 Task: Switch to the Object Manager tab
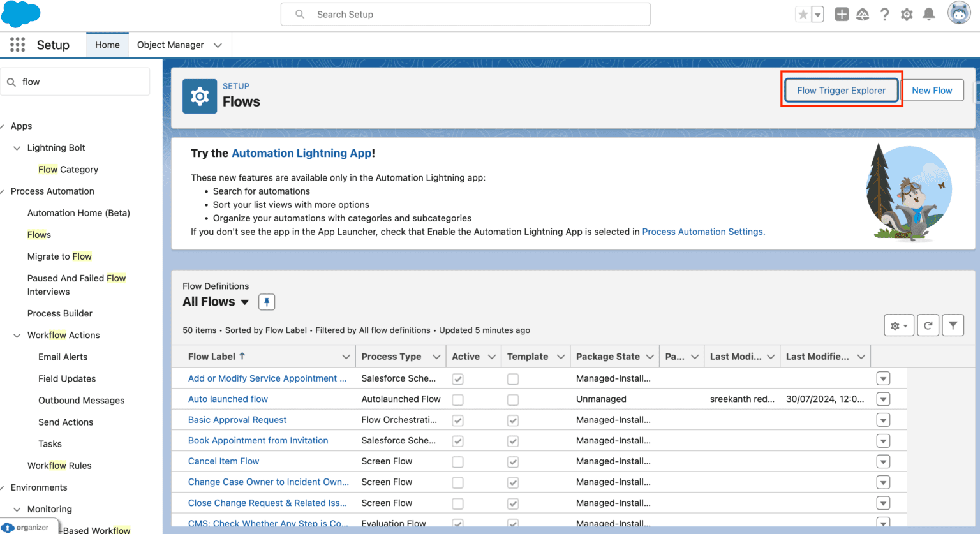[172, 45]
